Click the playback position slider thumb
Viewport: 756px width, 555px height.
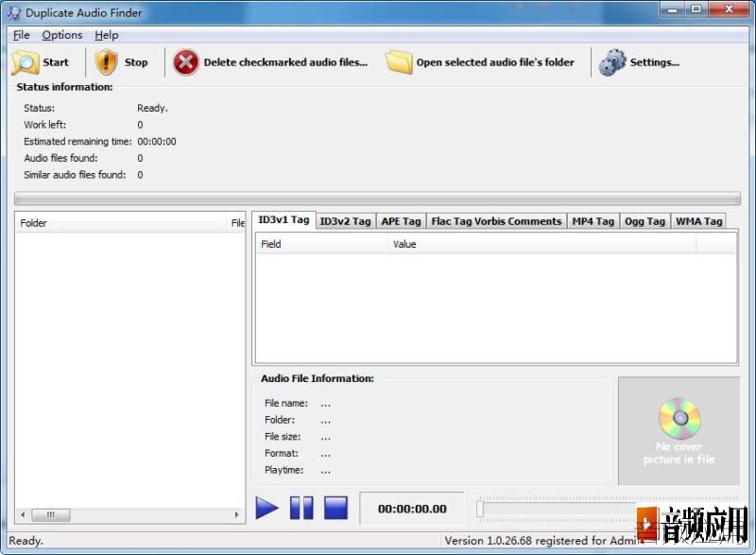(x=480, y=509)
